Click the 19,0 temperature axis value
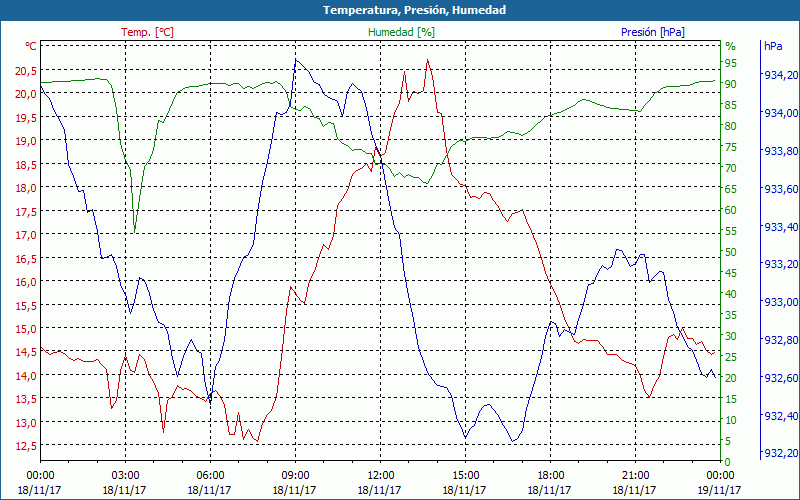The height and width of the screenshot is (500, 800). tap(26, 141)
